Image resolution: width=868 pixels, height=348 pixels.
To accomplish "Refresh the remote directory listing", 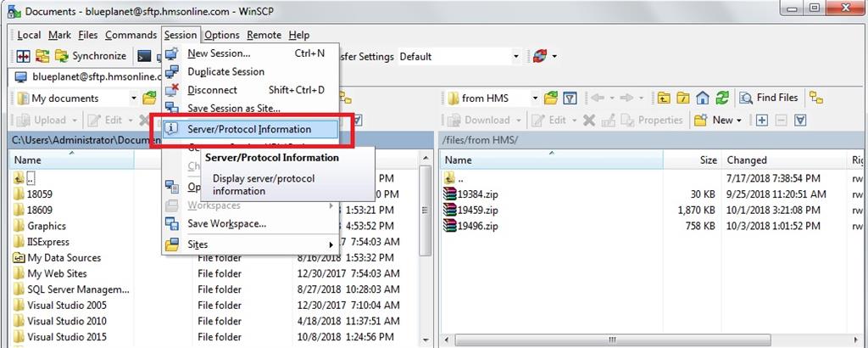I will pyautogui.click(x=722, y=98).
